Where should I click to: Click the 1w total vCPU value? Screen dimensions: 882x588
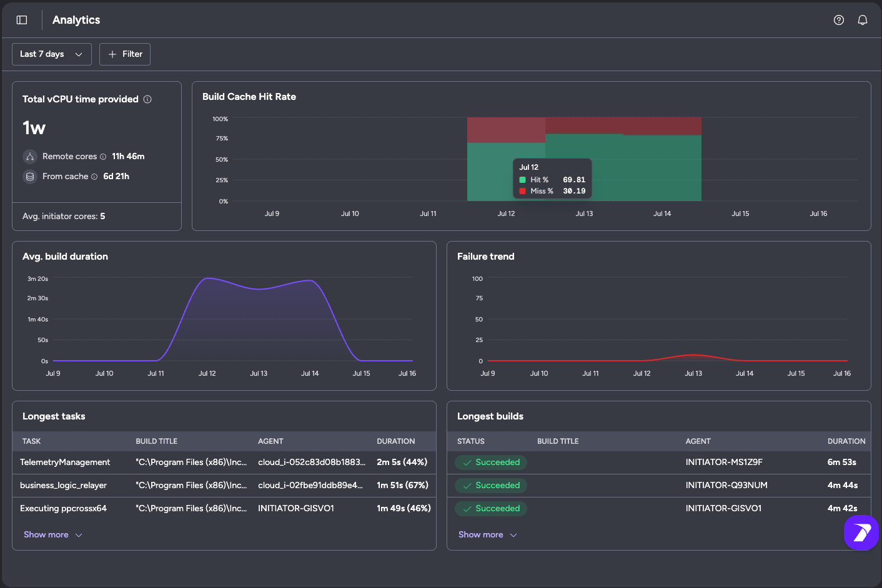tap(34, 129)
